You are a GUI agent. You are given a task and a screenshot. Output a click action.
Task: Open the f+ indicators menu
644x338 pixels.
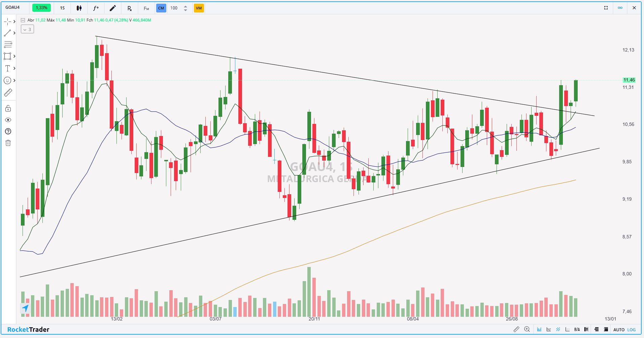pyautogui.click(x=96, y=8)
